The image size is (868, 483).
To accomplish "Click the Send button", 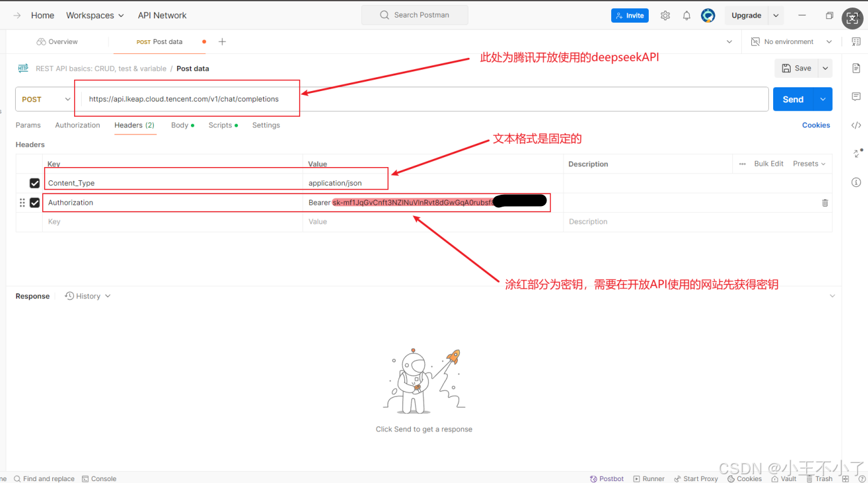I will tap(793, 99).
